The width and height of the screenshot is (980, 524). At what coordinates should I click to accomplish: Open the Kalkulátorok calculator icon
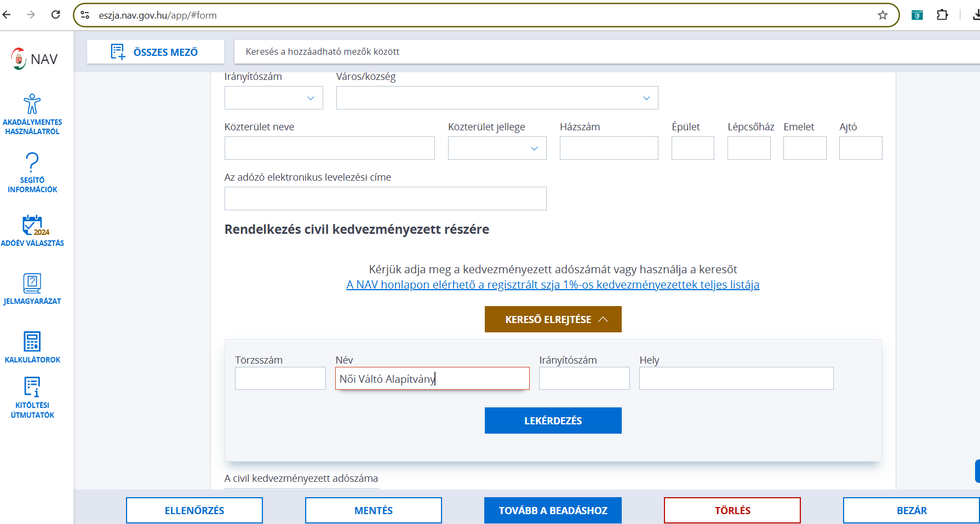point(32,342)
